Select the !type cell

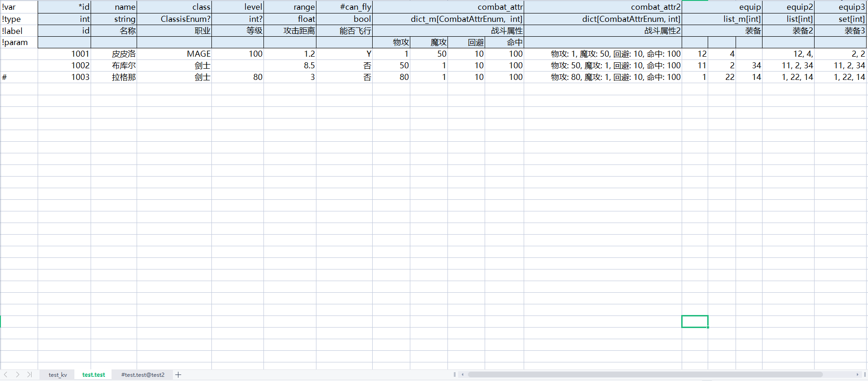click(x=19, y=19)
